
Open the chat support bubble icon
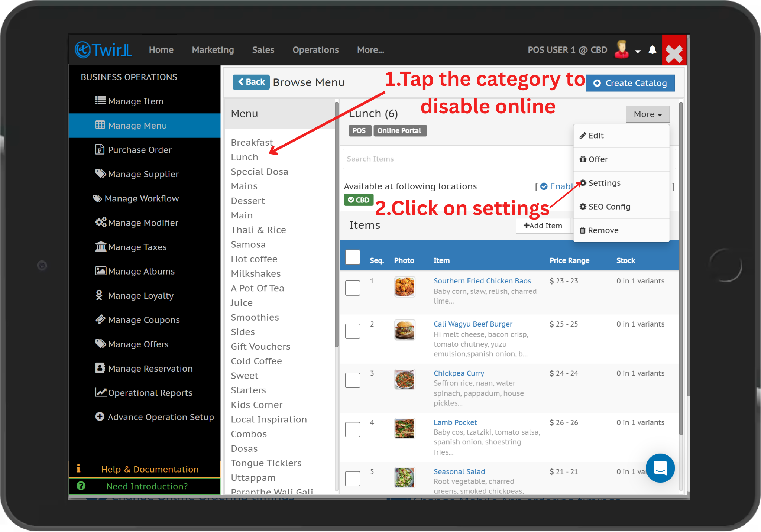(x=660, y=468)
